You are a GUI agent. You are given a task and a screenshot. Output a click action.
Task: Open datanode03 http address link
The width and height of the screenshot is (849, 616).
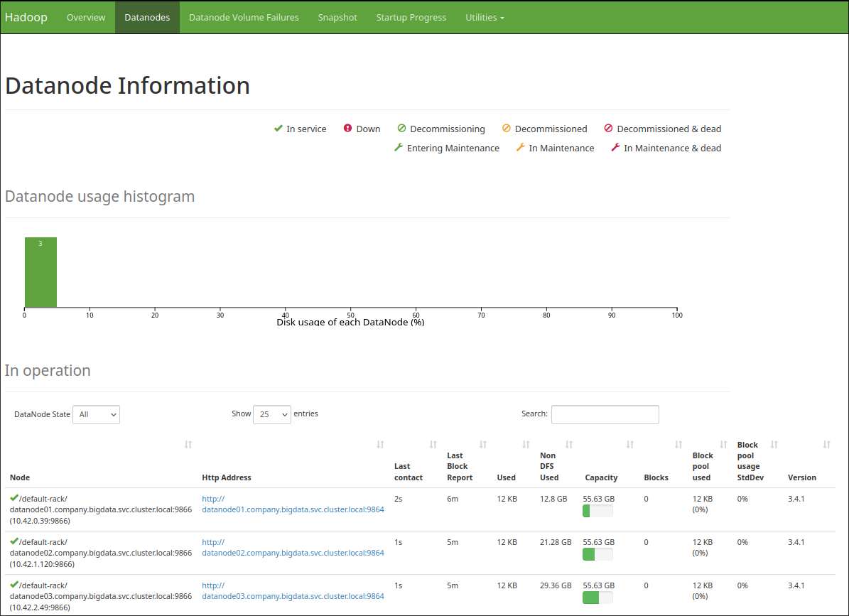pyautogui.click(x=293, y=590)
